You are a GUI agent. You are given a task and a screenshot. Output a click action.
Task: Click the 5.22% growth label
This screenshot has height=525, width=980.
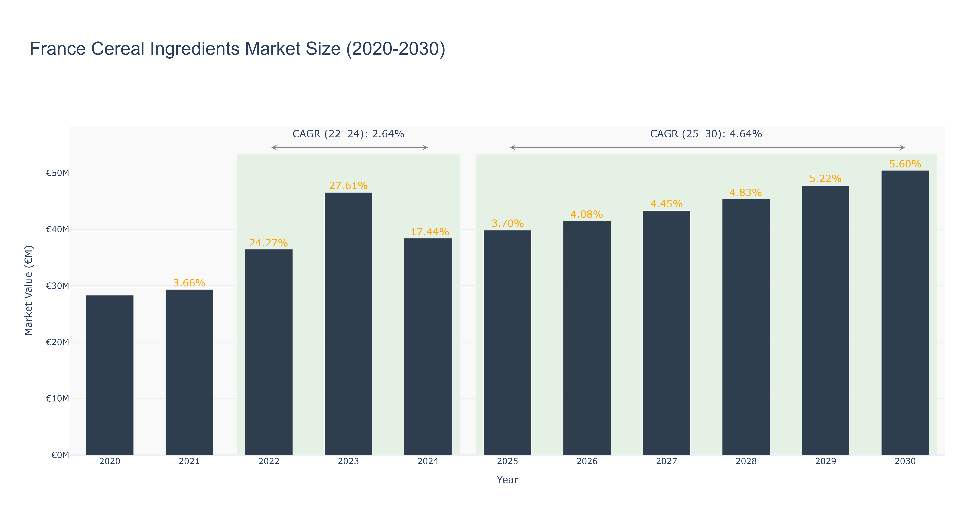[x=825, y=178]
